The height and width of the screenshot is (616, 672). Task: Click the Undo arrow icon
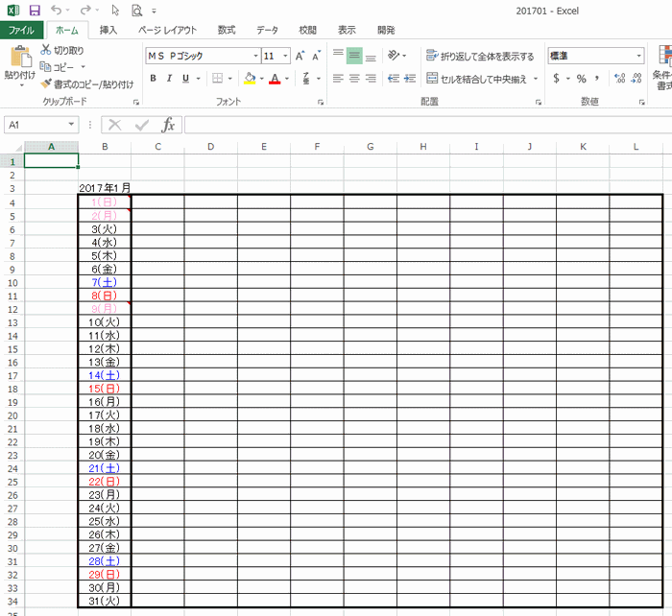pyautogui.click(x=56, y=10)
